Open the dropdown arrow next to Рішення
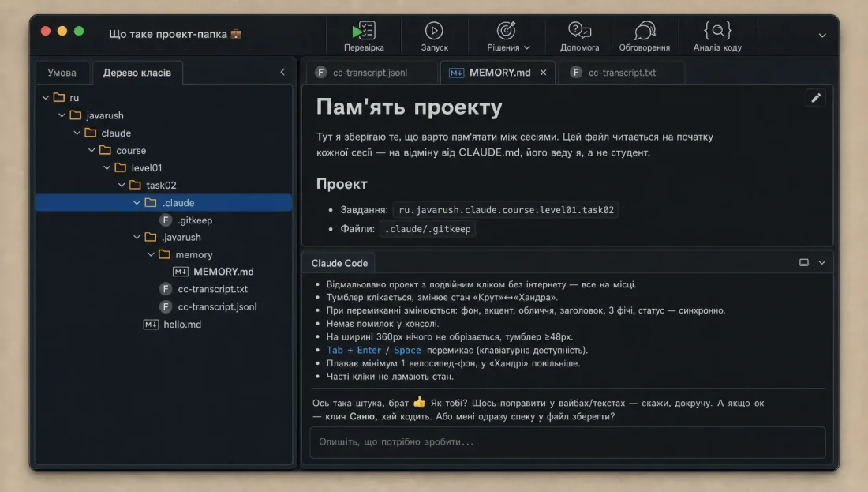The height and width of the screenshot is (492, 868). [527, 47]
